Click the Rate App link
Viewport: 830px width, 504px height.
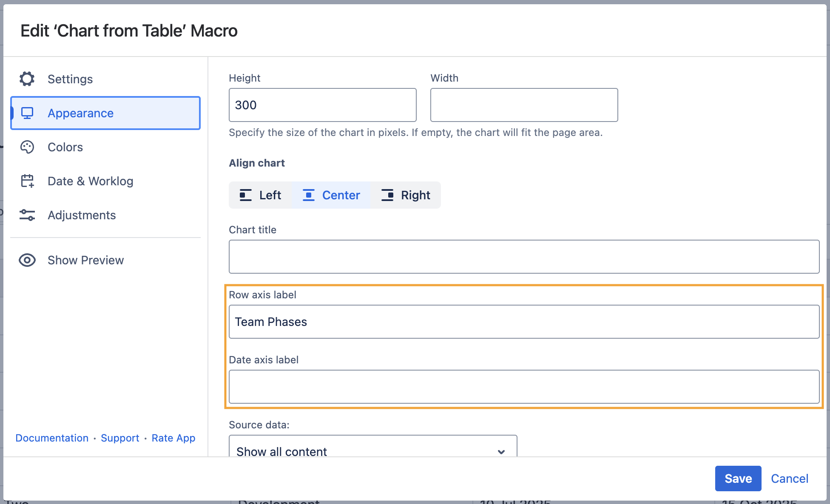tap(173, 438)
